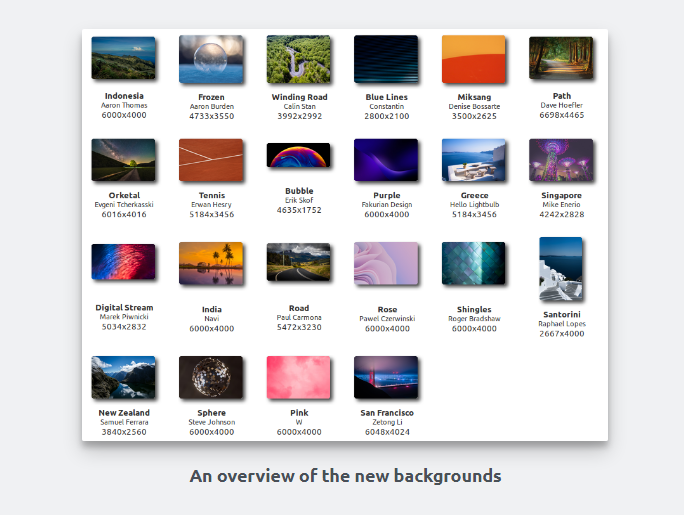This screenshot has height=515, width=684.
Task: Select the Tennis court wallpaper thumbnail
Action: [211, 160]
